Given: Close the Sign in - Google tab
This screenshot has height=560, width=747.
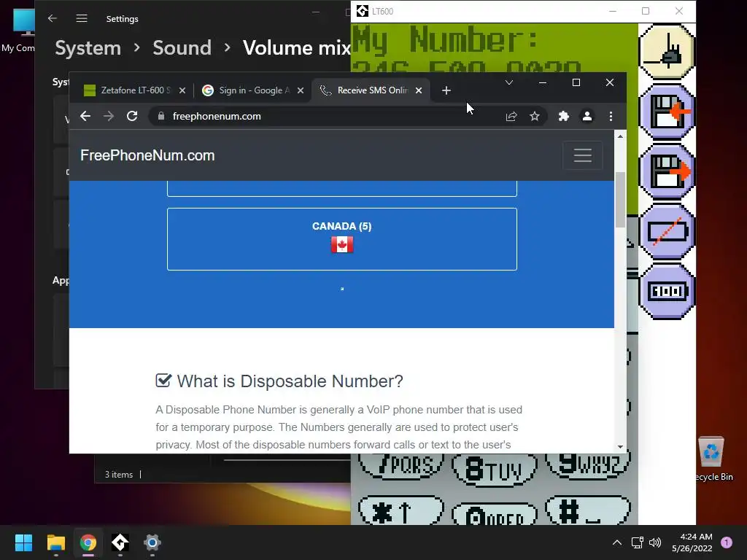Looking at the screenshot, I should [300, 90].
